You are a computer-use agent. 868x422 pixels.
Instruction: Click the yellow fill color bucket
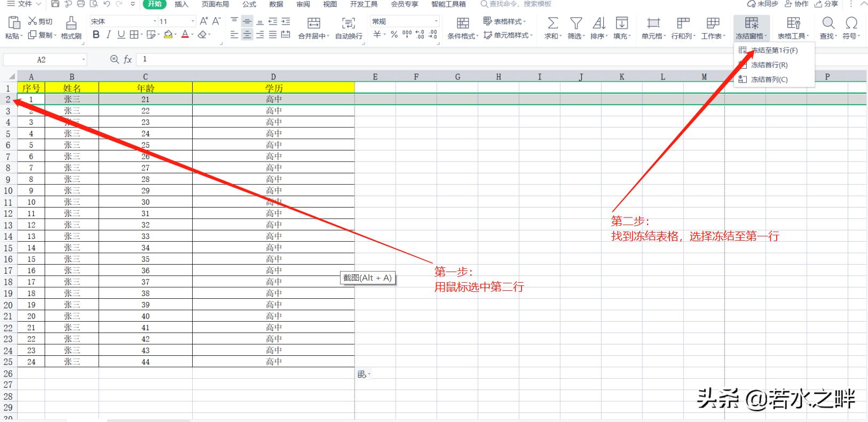click(168, 35)
